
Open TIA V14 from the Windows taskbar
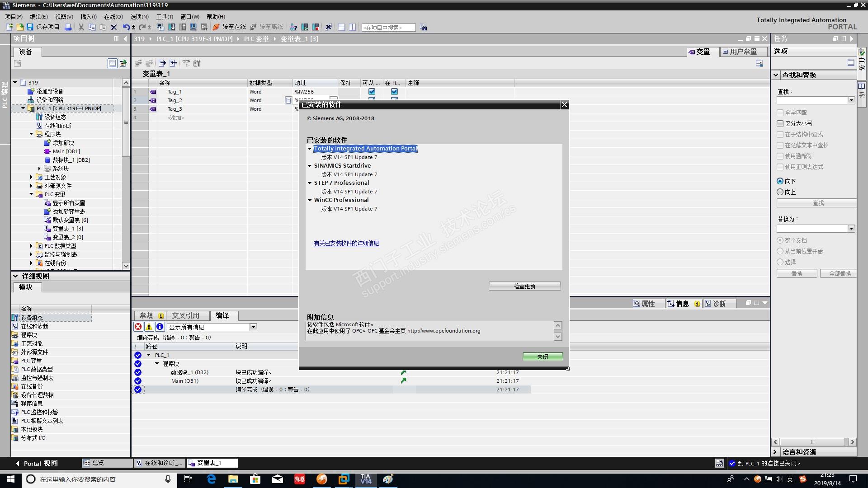(x=366, y=479)
